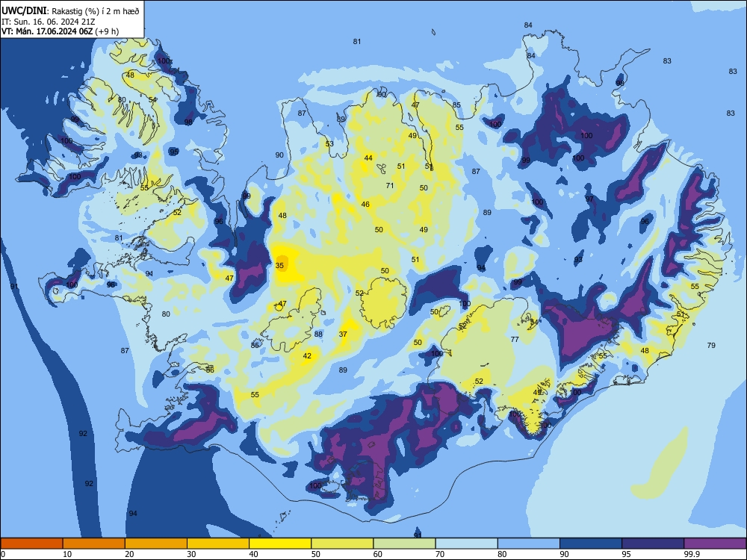Viewport: 747px width, 560px height.
Task: Select the '88' humidity value on the map
Action: point(318,334)
